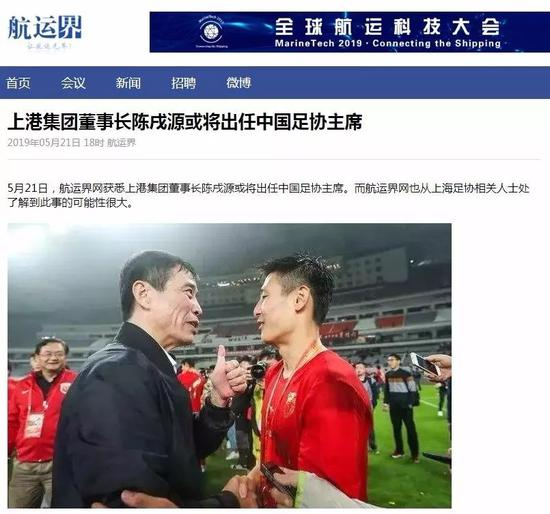Open the 首页 navigation menu item
This screenshot has width=550, height=514.
click(x=18, y=83)
